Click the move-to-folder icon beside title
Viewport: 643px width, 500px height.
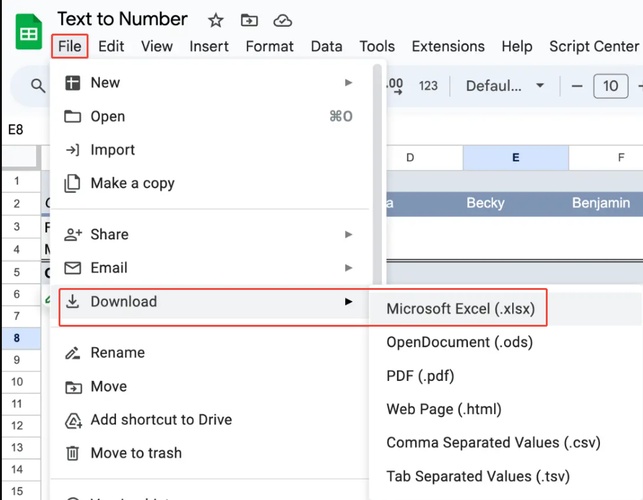pos(249,20)
